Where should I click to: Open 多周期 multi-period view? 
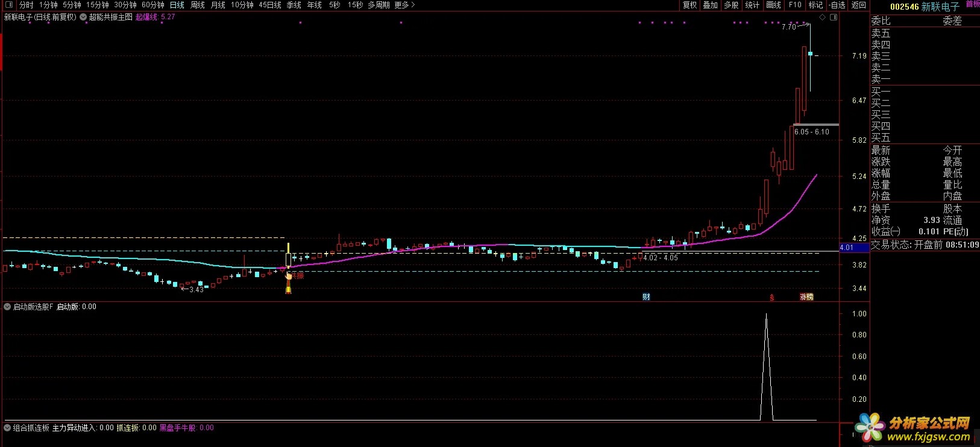pyautogui.click(x=378, y=5)
